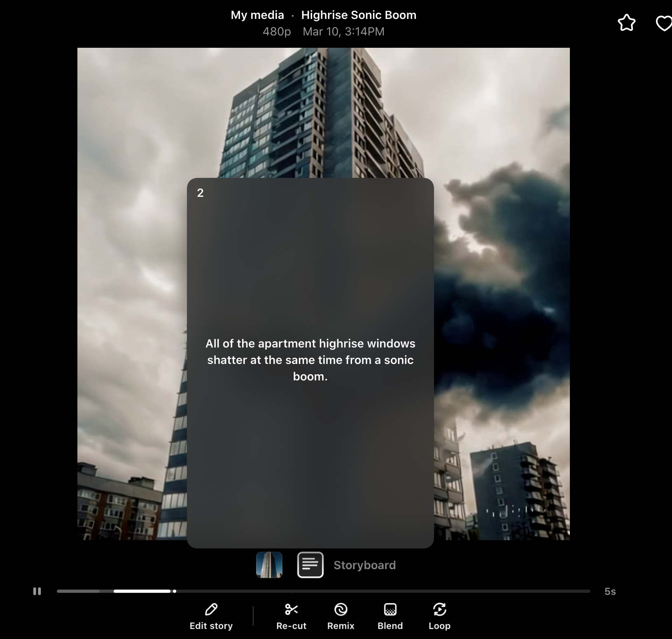672x639 pixels.
Task: Open Edit story
Action: click(x=211, y=616)
